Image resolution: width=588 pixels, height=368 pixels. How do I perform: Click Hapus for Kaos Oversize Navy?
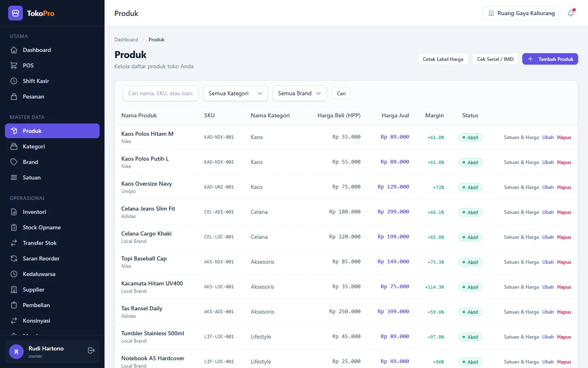pos(564,187)
